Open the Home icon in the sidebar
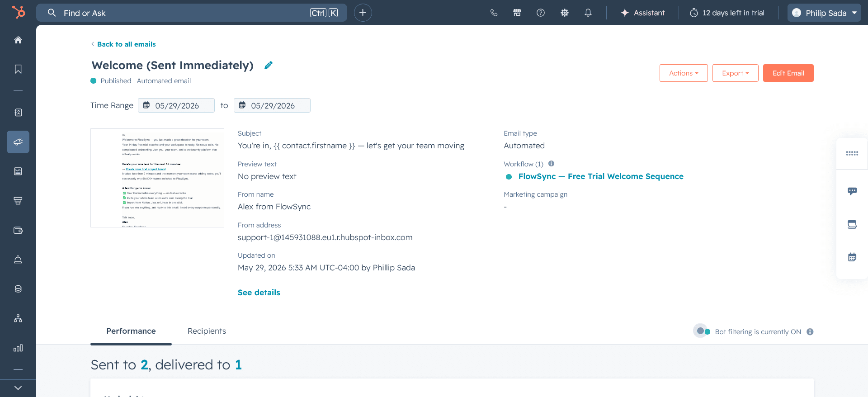The width and height of the screenshot is (868, 397). [x=18, y=40]
